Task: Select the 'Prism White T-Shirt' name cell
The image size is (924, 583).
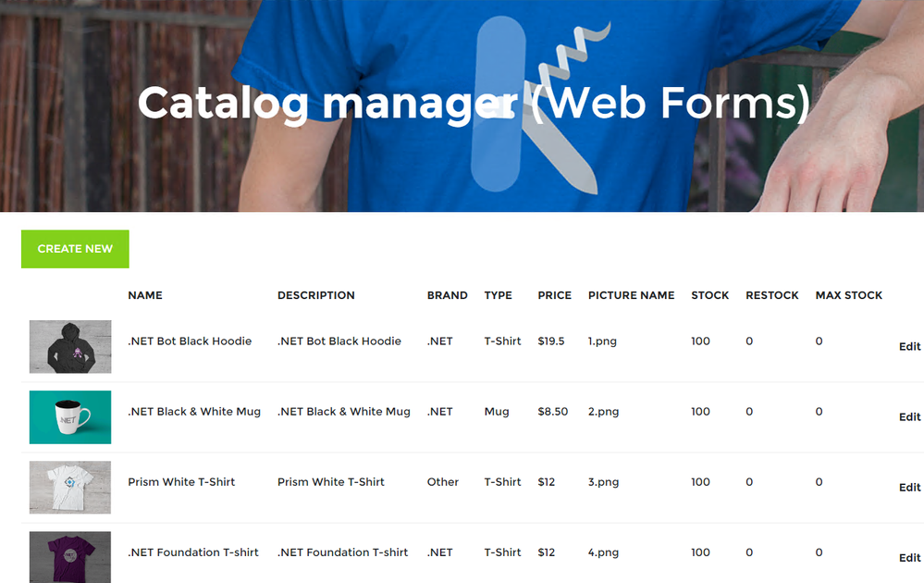Action: pos(181,482)
